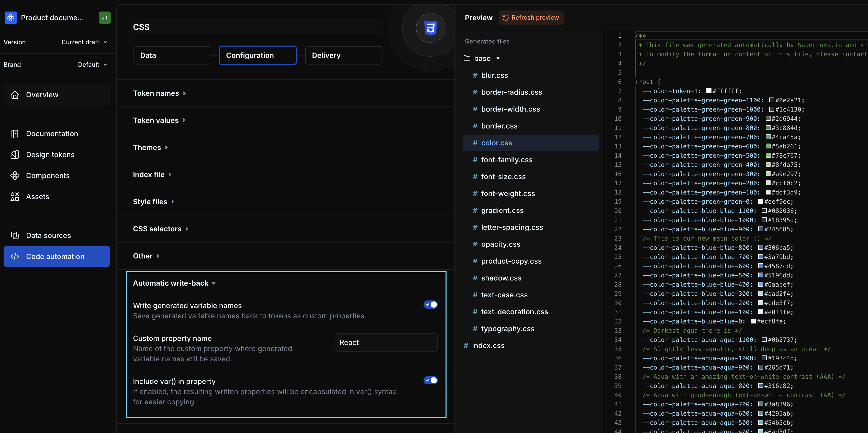Open Data sources sidebar icon

pos(15,235)
